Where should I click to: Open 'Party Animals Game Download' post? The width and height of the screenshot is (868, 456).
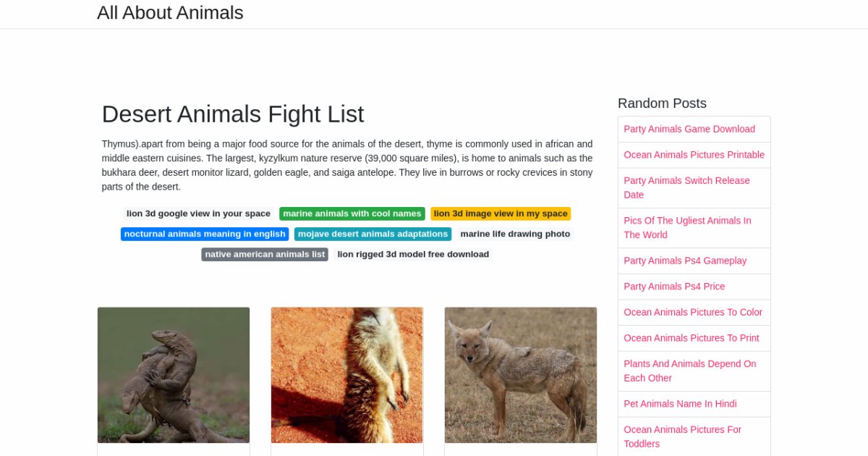point(689,129)
